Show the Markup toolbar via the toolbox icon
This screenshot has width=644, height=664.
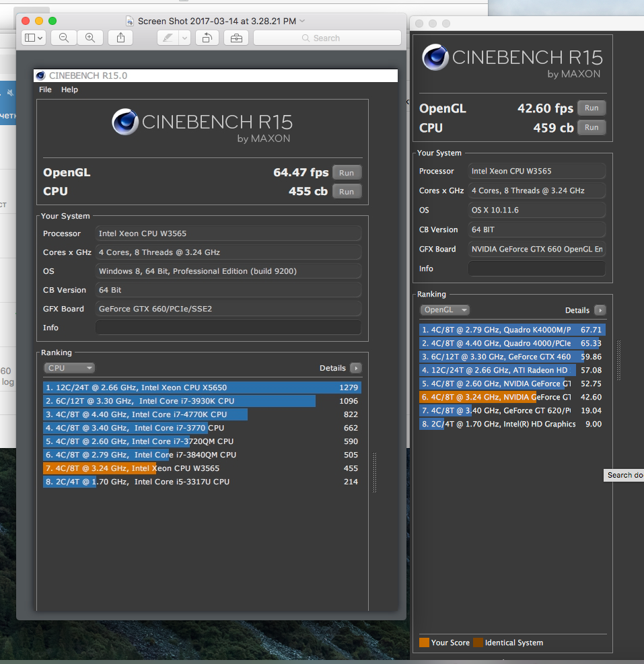click(x=236, y=38)
